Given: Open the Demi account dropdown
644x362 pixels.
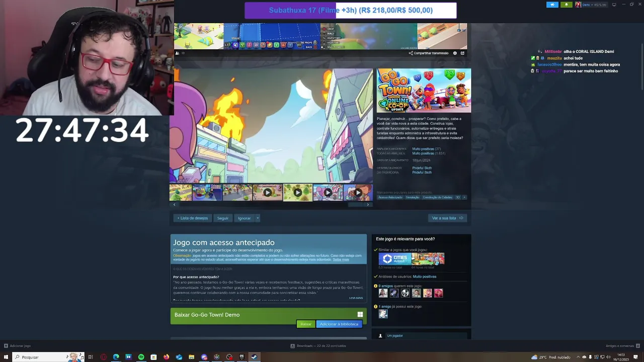Looking at the screenshot, I should (591, 5).
